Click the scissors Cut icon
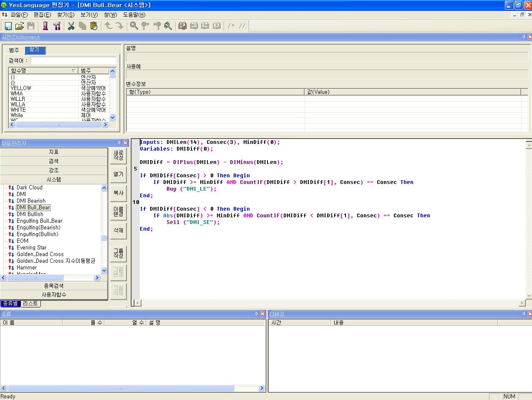 click(71, 26)
